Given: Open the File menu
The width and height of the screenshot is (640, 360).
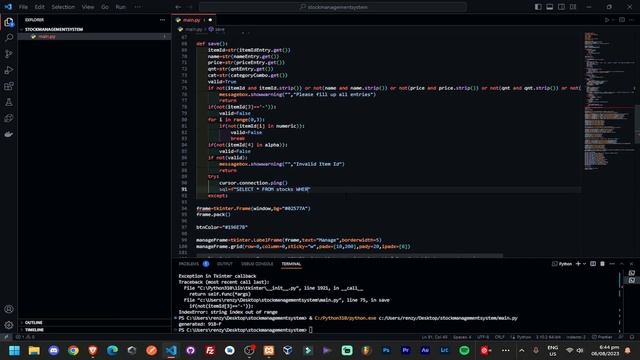Looking at the screenshot, I should click(23, 7).
